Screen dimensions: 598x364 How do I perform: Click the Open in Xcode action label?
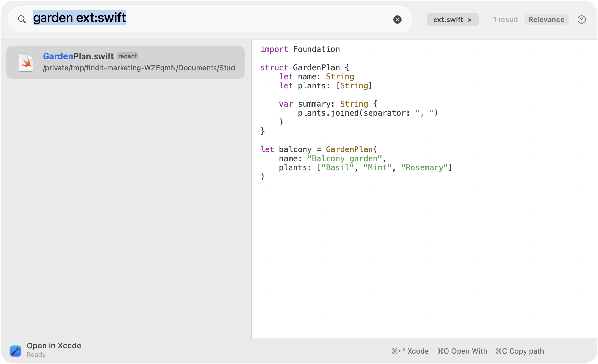tap(54, 346)
